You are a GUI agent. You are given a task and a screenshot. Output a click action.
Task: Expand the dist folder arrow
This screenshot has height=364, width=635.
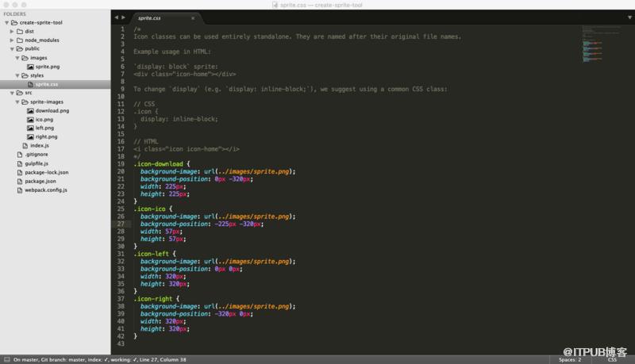[x=12, y=32]
